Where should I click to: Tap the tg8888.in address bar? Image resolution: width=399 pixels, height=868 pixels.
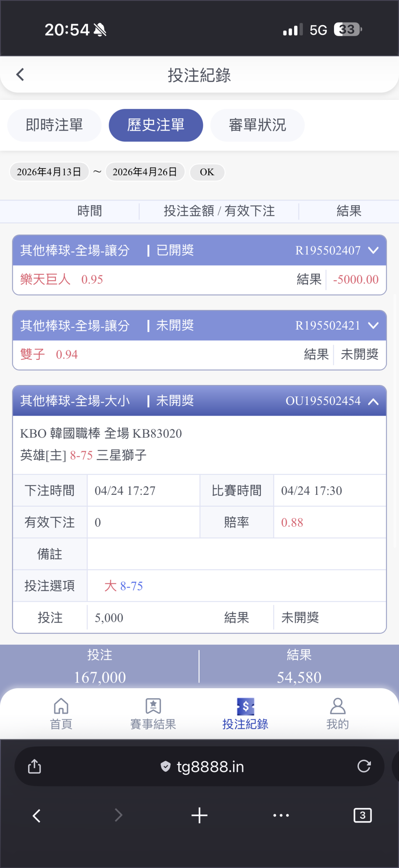202,766
